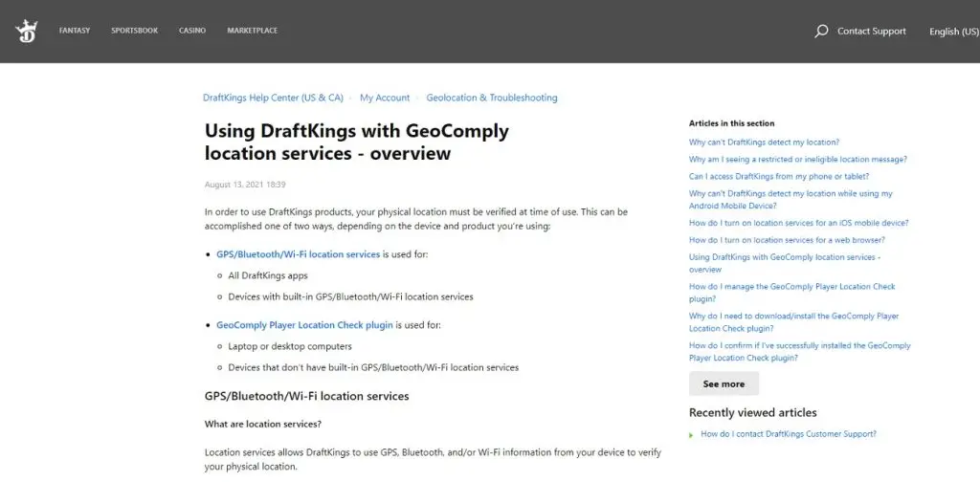Click 'Devices that don't have built-in' list item
This screenshot has height=482, width=980.
(373, 368)
